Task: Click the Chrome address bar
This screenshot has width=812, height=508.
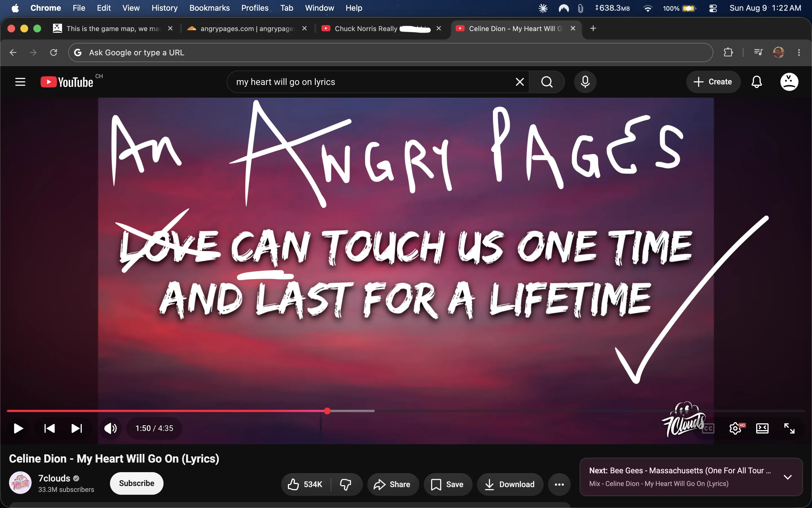Action: click(x=390, y=52)
